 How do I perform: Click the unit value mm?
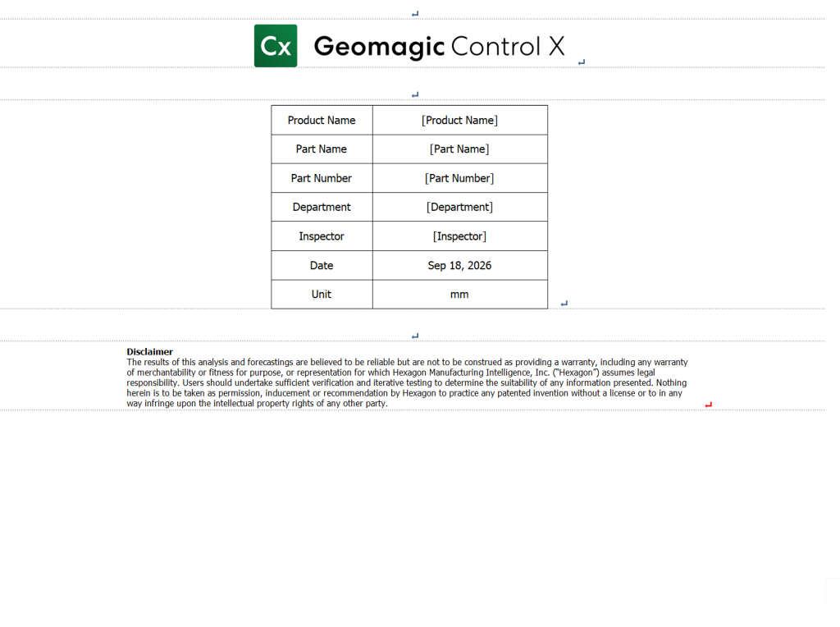(459, 294)
